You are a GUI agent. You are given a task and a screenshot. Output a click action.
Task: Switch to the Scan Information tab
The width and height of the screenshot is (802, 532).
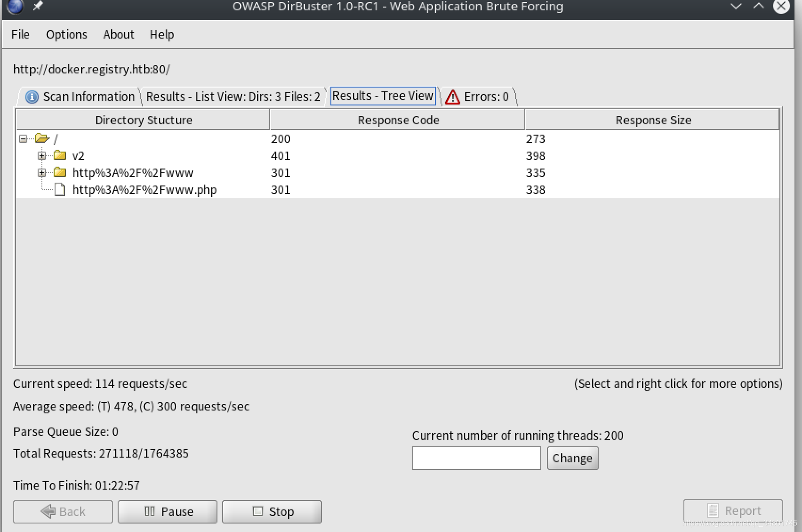tap(80, 97)
